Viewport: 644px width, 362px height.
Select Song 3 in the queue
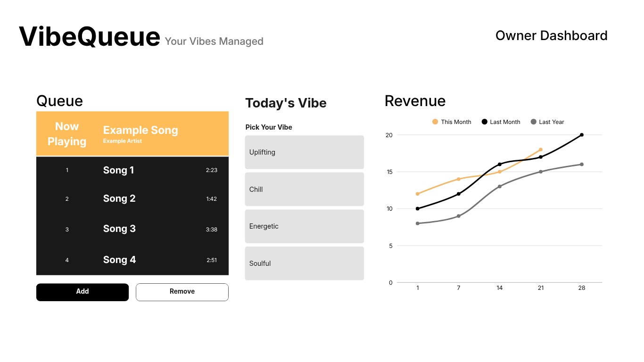coord(132,229)
